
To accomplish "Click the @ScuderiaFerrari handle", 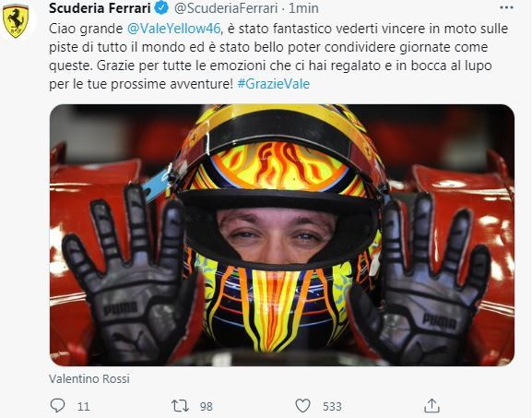I will tap(226, 8).
